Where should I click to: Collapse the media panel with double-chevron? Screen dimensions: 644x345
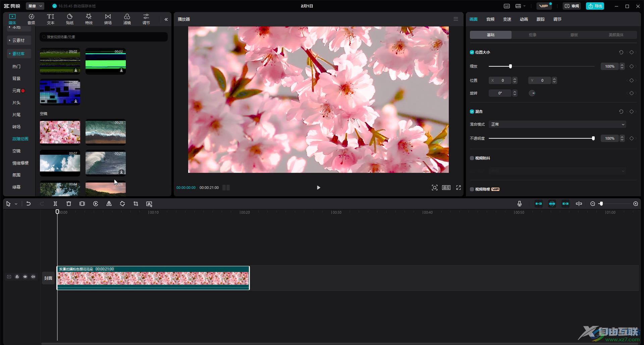pos(166,19)
